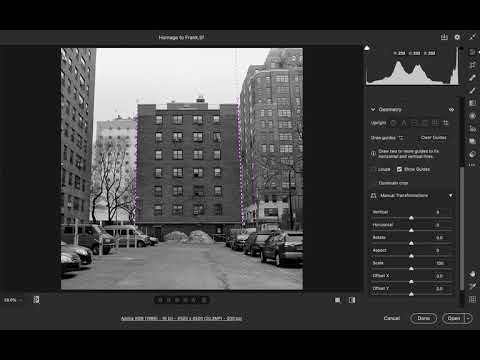Open the zoom level dropdown
The height and width of the screenshot is (360, 480).
tap(13, 300)
